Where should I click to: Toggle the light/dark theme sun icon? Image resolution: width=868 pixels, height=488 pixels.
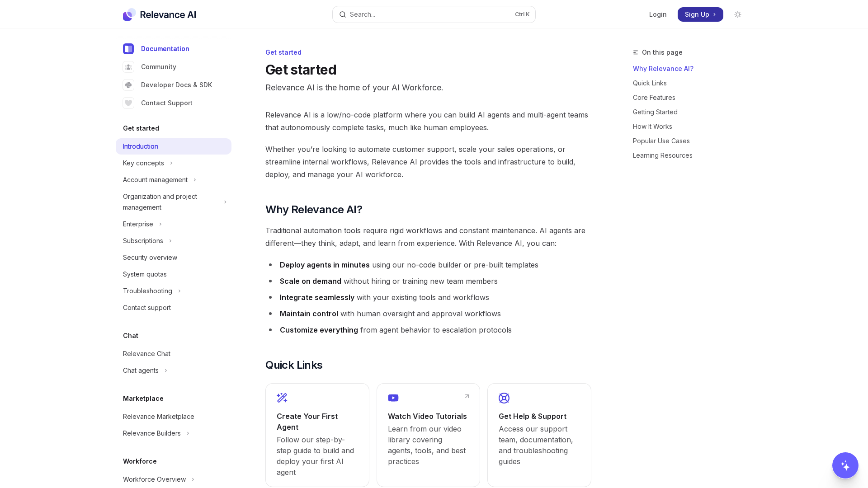pos(738,14)
